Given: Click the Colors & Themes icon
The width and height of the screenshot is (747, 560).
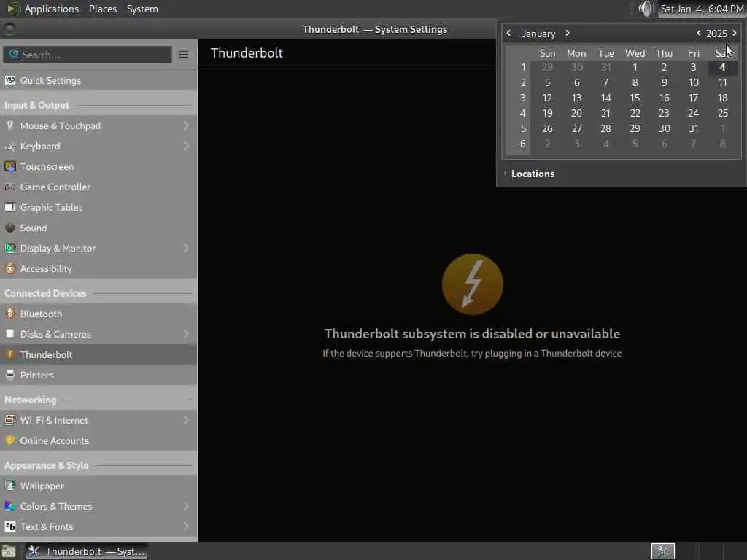Looking at the screenshot, I should (10, 506).
